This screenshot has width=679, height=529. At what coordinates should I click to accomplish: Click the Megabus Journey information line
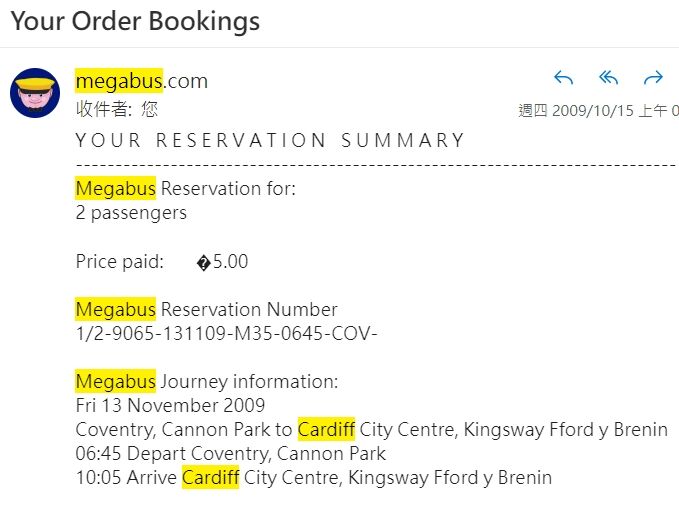click(207, 381)
